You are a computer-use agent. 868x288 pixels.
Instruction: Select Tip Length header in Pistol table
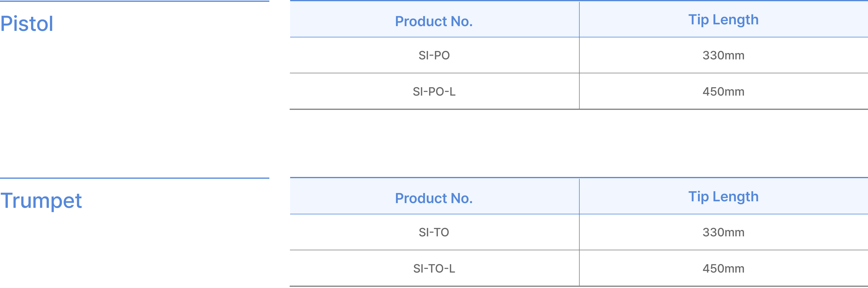723,20
